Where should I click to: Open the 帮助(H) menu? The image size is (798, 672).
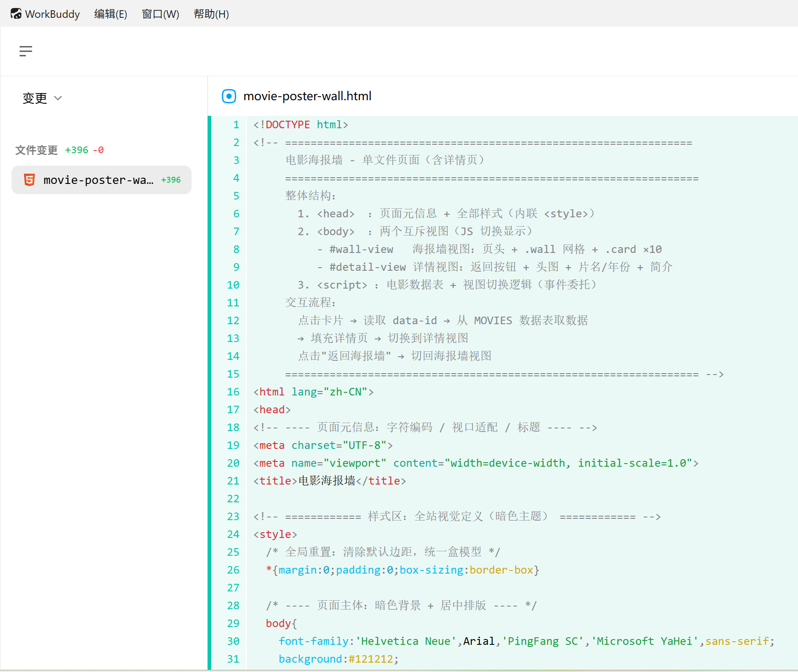tap(211, 14)
